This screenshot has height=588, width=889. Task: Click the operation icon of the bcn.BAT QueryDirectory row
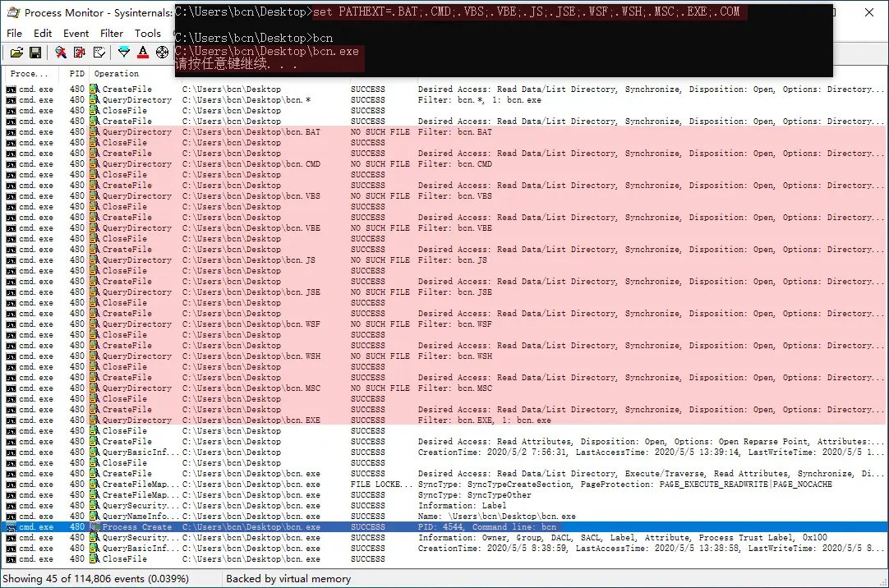tap(94, 132)
